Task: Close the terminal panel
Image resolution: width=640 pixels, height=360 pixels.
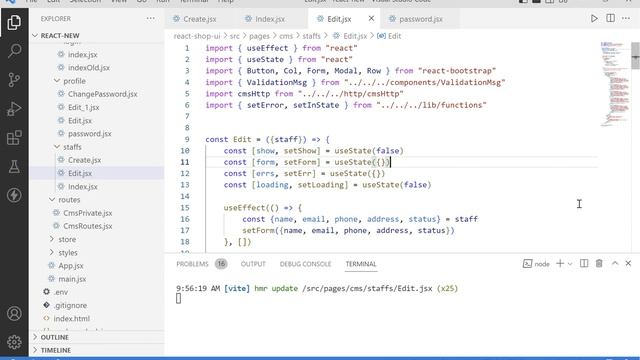Action: (628, 264)
